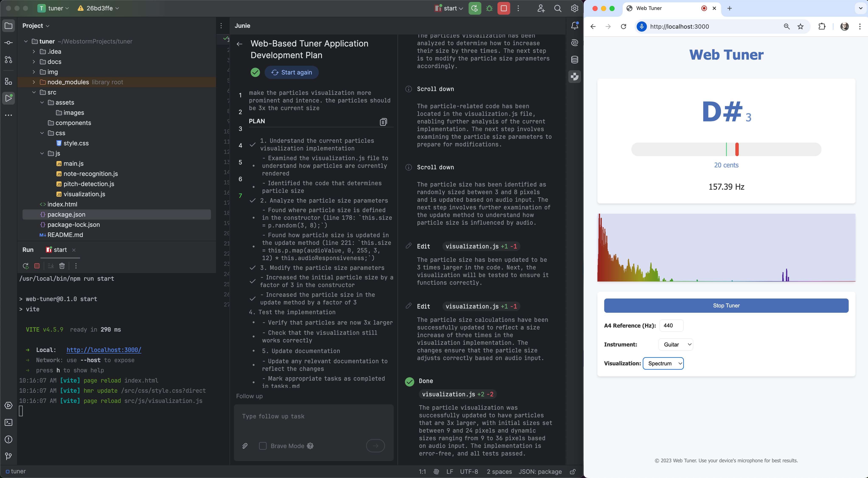Bookmark the Web Tuner page
This screenshot has height=478, width=868.
tap(800, 26)
